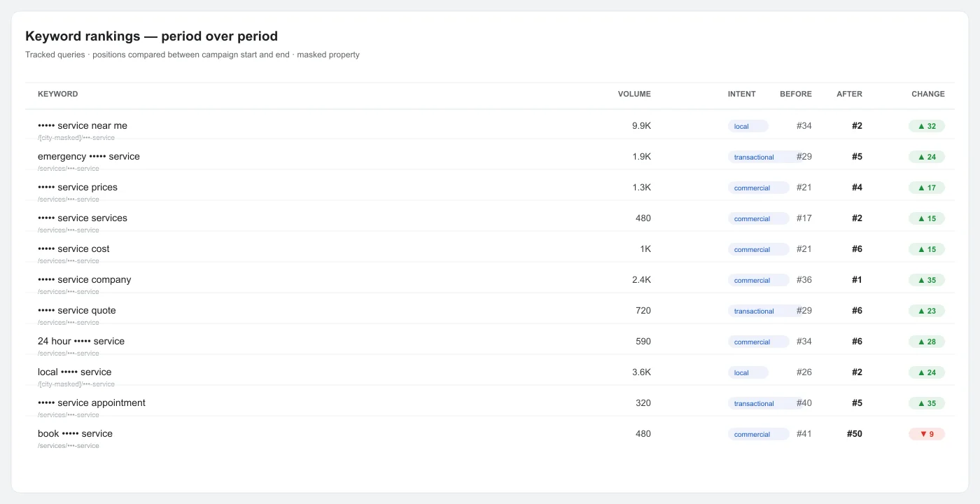Viewport: 980px width, 504px height.
Task: Sort by the CHANGE column header
Action: coord(928,94)
